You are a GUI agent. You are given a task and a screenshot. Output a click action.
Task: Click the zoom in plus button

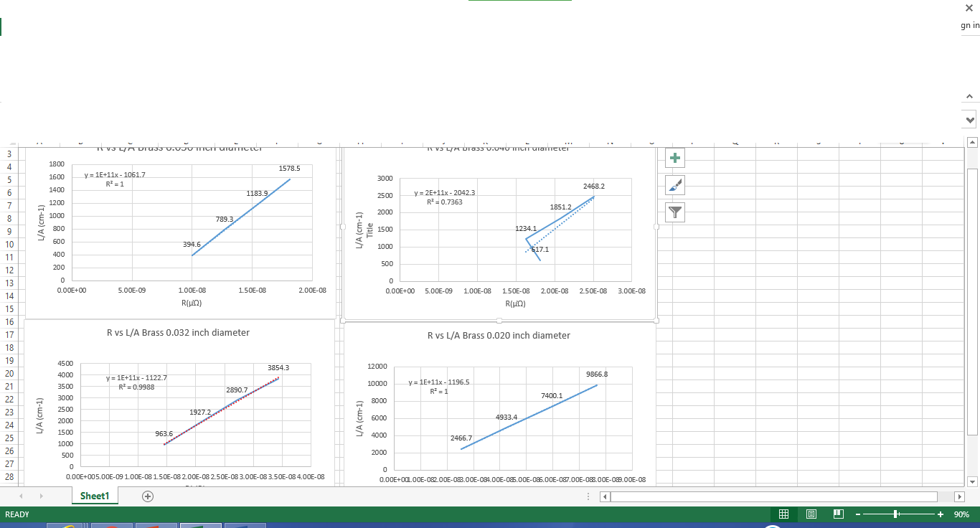(x=941, y=514)
